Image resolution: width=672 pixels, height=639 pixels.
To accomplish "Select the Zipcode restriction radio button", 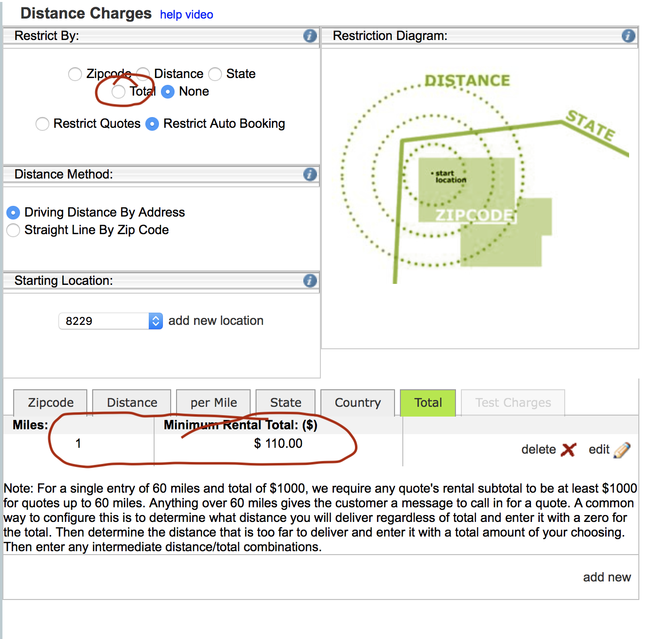I will click(75, 74).
